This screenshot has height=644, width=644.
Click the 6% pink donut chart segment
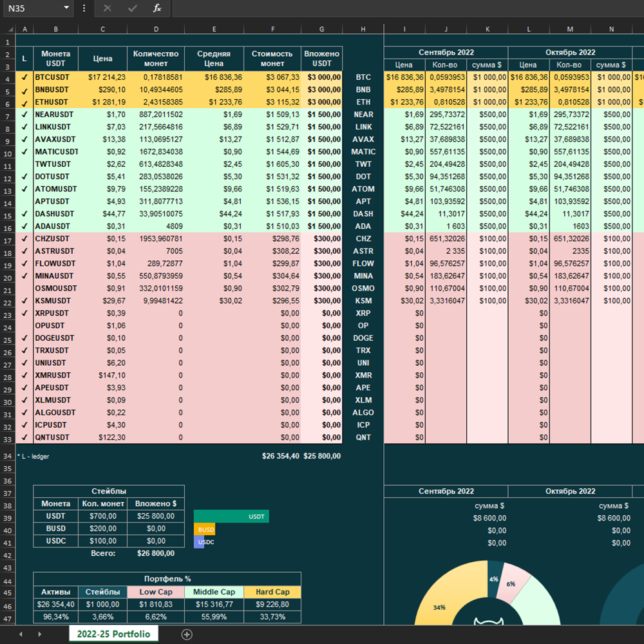click(511, 583)
